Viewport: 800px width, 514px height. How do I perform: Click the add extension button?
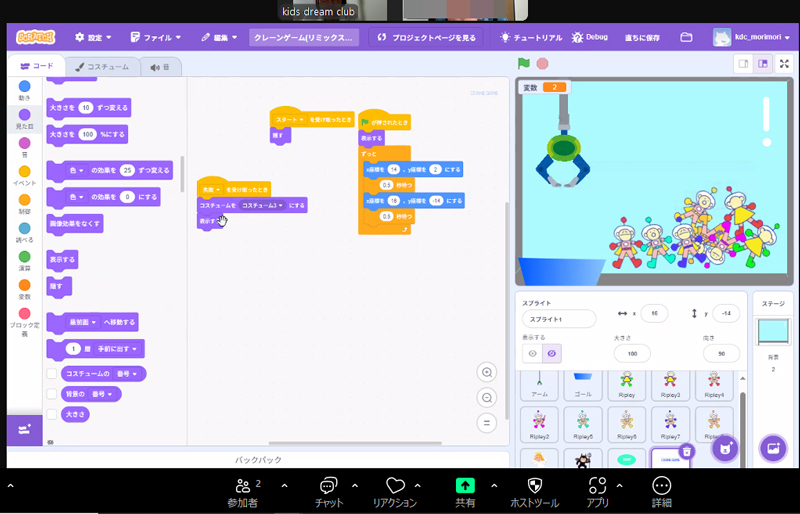[x=24, y=430]
